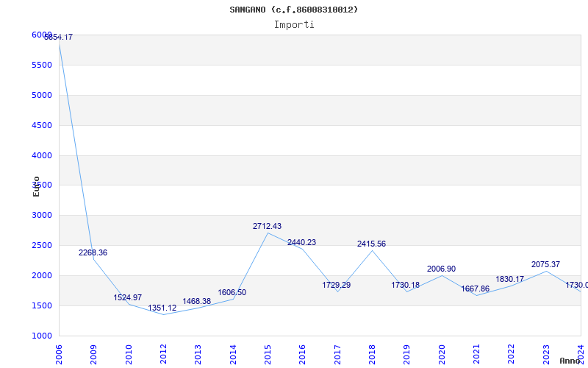Viewport: 588px width, 368px height.
Task: Select the data label 1524.97
Action: [x=128, y=298]
